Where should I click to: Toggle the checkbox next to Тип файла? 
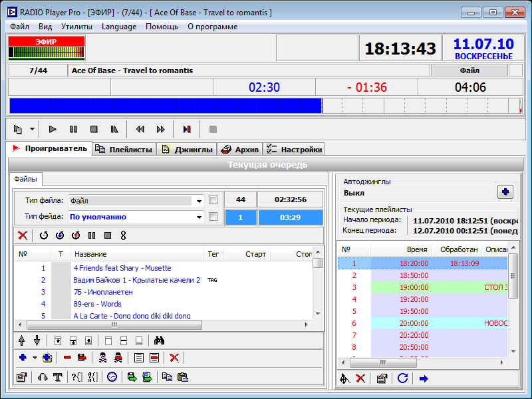click(213, 199)
